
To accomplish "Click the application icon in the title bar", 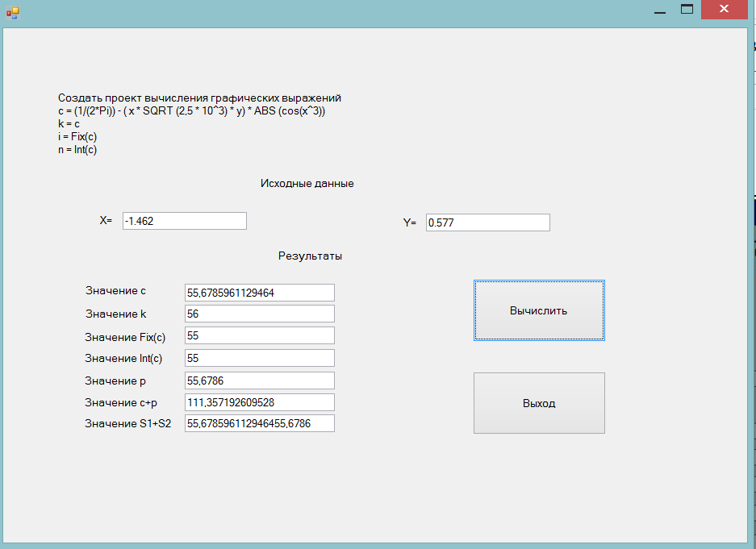I will (13, 13).
